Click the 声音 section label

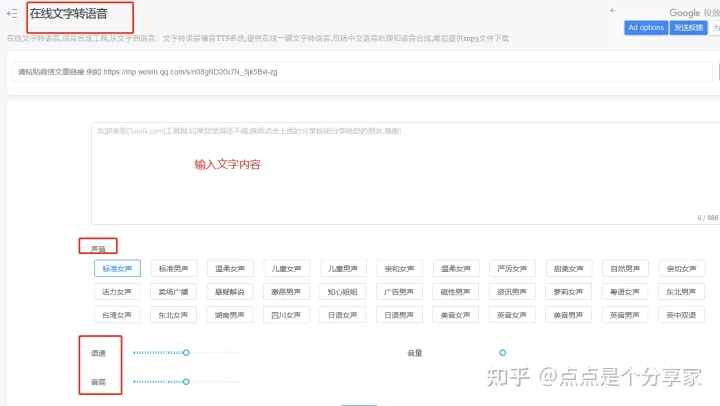pyautogui.click(x=98, y=249)
